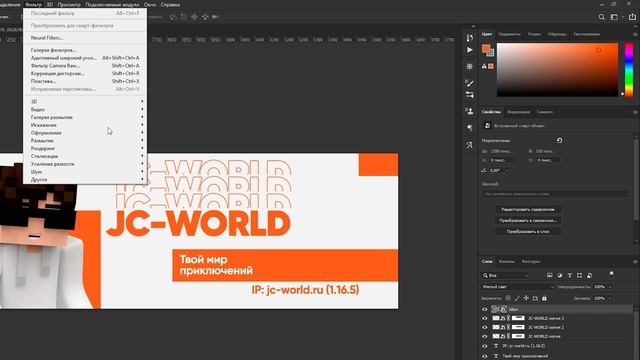
Task: Click the out-of-gamut warning triangle icon
Action: click(x=484, y=66)
